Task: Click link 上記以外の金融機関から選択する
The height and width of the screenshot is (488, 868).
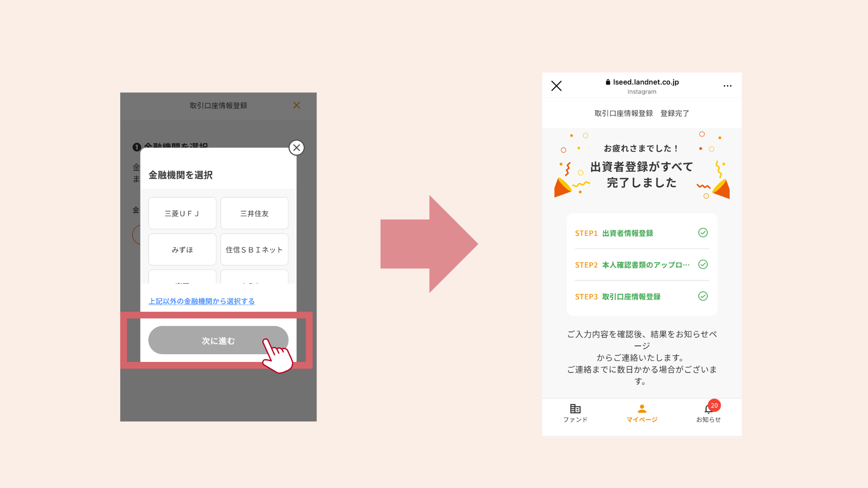Action: 202,301
